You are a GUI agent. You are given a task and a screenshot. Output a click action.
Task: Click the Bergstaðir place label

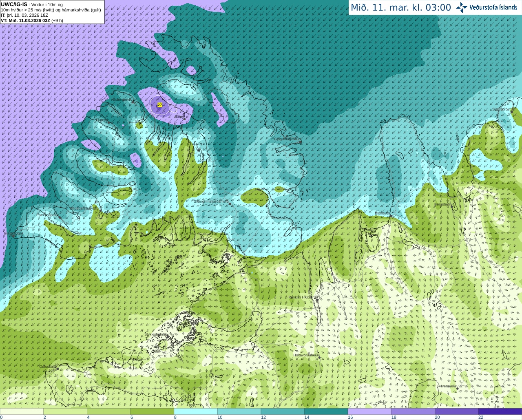point(443,204)
